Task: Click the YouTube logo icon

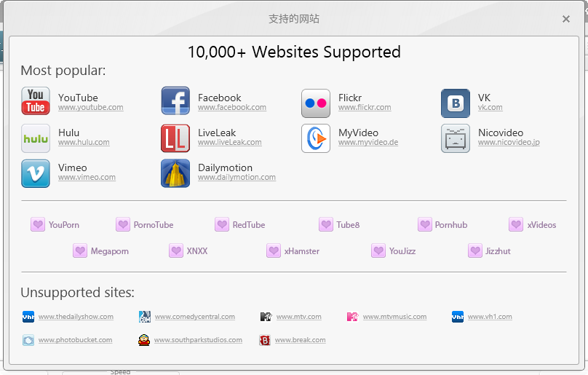Action: [36, 101]
